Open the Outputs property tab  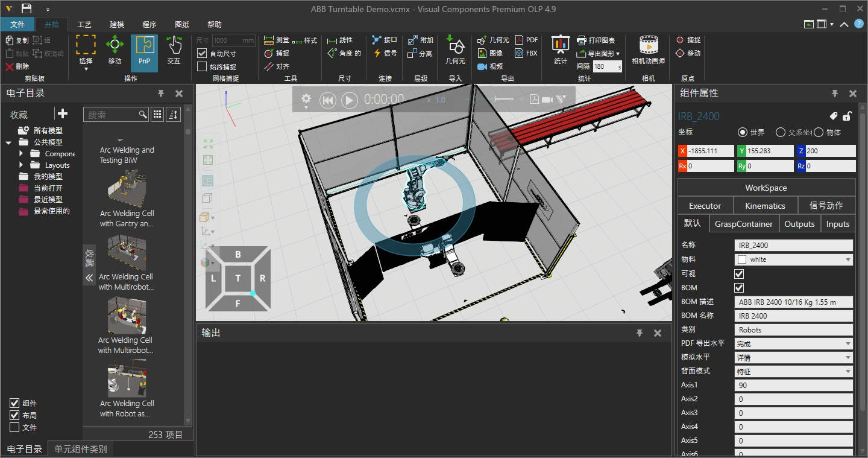(799, 224)
